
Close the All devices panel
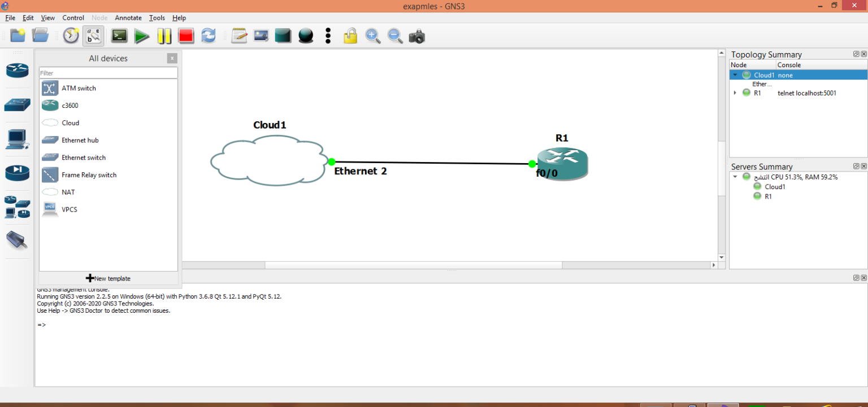172,58
